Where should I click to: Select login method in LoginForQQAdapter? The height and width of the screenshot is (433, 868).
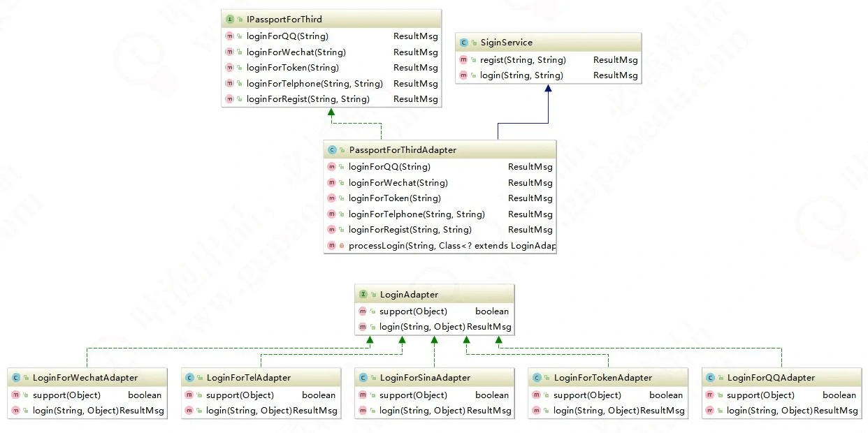point(769,411)
